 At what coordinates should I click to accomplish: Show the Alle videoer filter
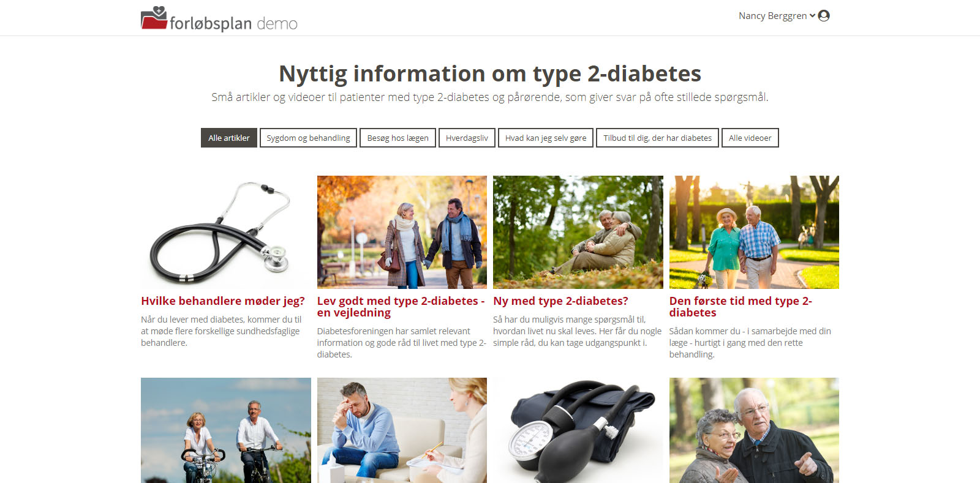[x=750, y=138]
